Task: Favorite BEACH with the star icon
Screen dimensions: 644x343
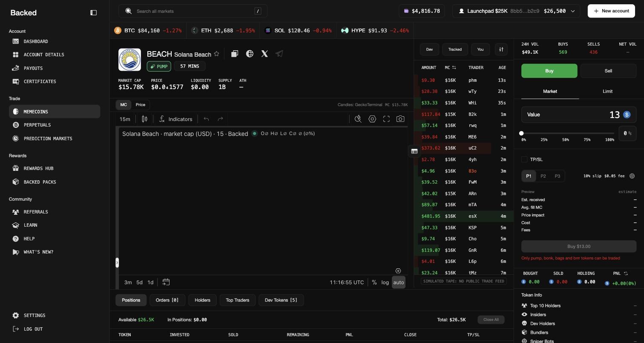Action: click(216, 54)
